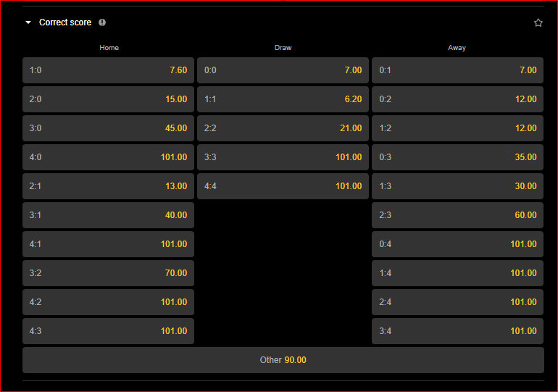Select the 1:1 draw at 6.20
The image size is (558, 392).
283,99
